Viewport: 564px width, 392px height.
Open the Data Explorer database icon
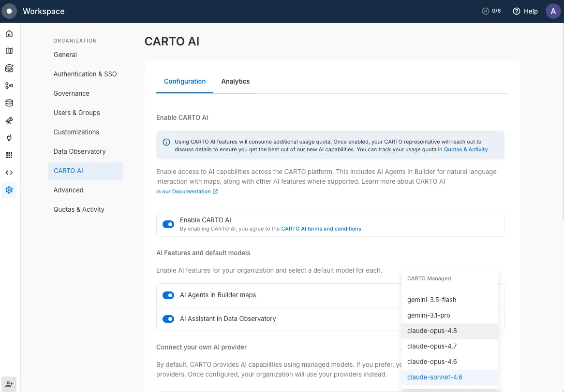coord(9,103)
